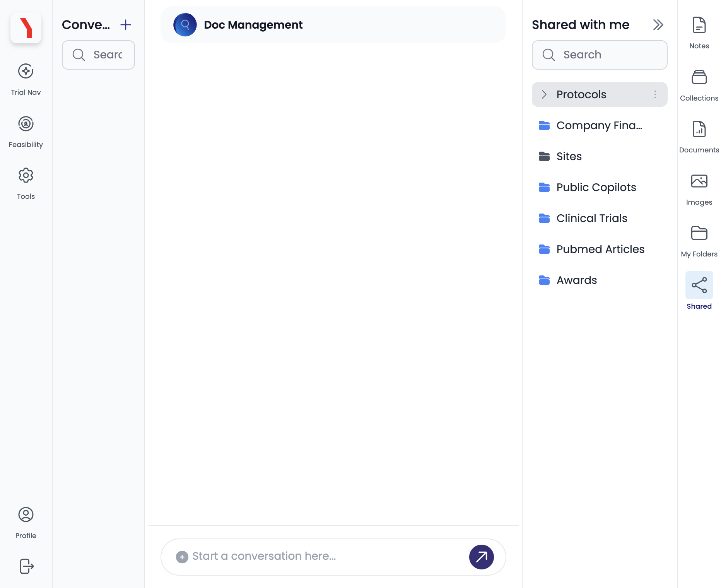Open Trial Nav from the sidebar

coord(26,80)
